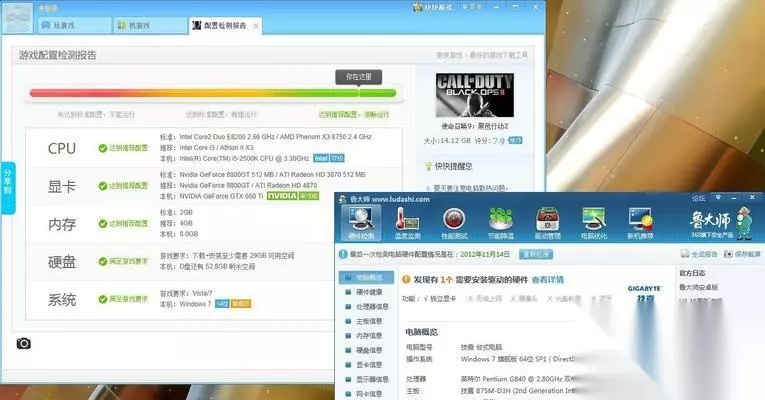This screenshot has width=765, height=400.
Task: Click the 使命召唤9：黑色行动2 game title
Action: click(475, 126)
